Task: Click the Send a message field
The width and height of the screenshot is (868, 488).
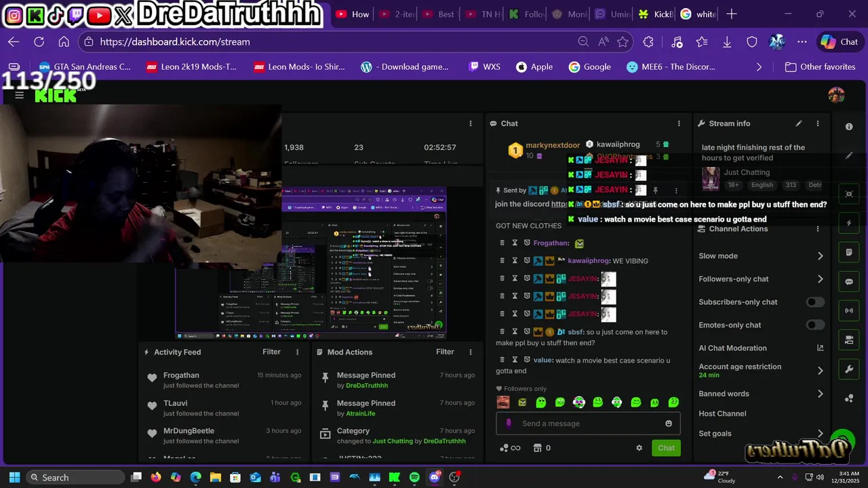Action: point(589,424)
